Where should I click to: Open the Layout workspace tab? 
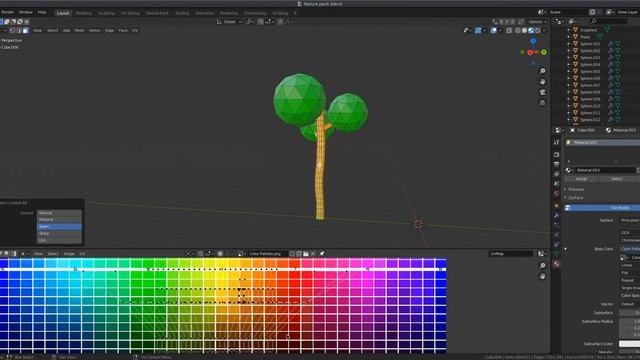click(x=62, y=13)
